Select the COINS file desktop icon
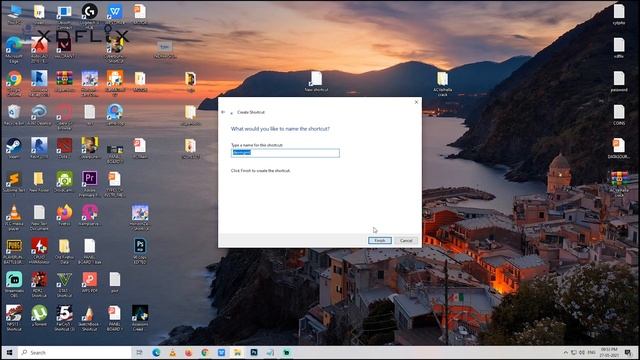 coord(619,115)
